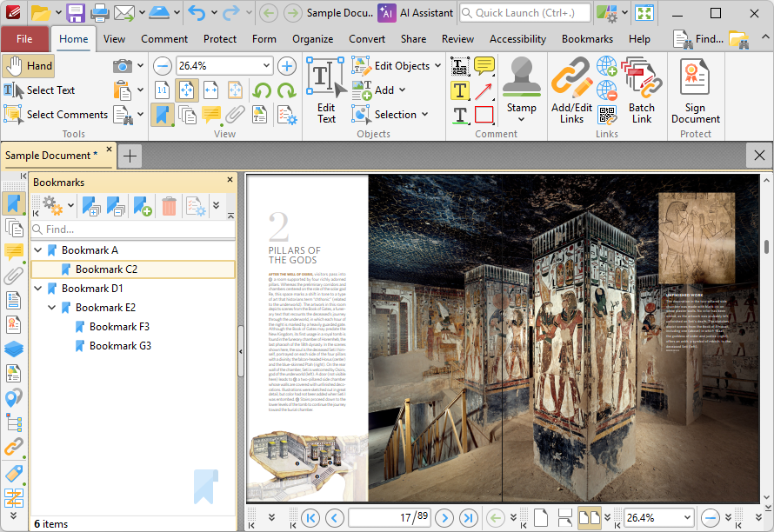
Task: Open the Layers sidebar pane
Action: pyautogui.click(x=13, y=349)
